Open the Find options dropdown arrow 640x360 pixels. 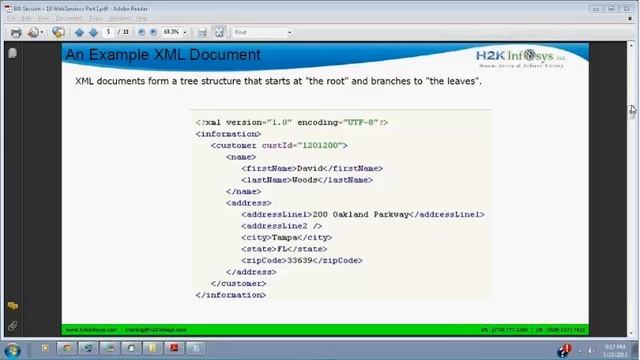289,32
